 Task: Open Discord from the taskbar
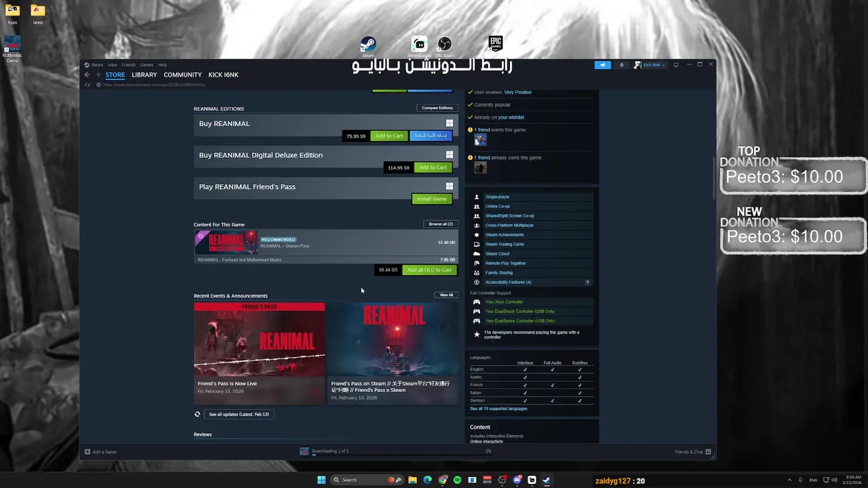coord(517,480)
